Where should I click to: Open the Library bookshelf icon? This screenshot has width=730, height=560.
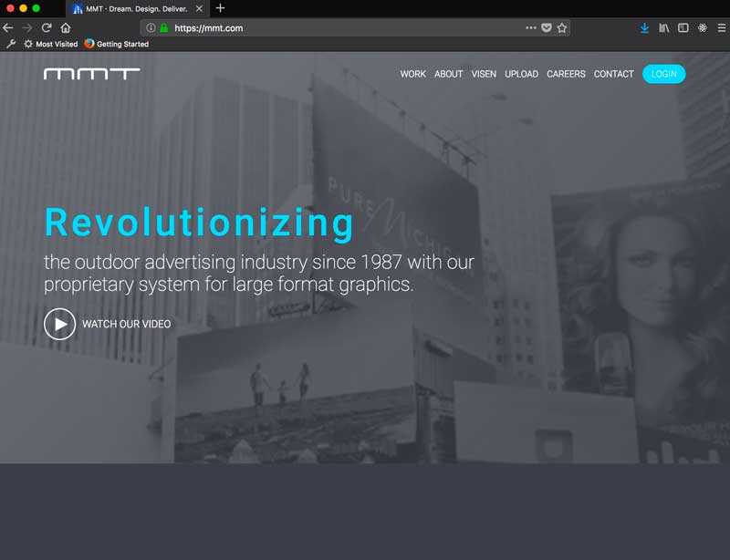tap(664, 28)
